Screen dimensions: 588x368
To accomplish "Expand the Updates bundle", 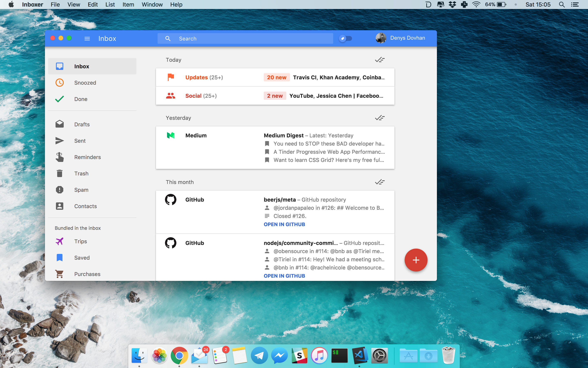I will [x=275, y=77].
